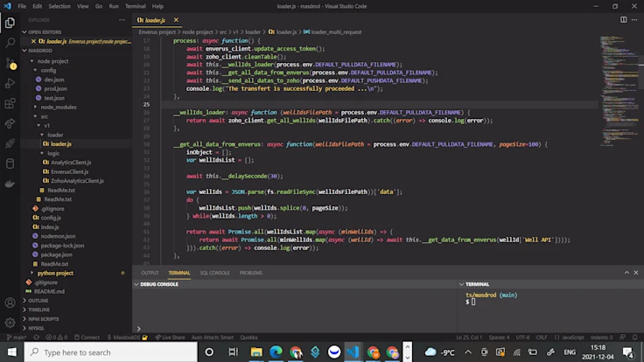
Task: Open the Source Control view
Action: pyautogui.click(x=10, y=63)
